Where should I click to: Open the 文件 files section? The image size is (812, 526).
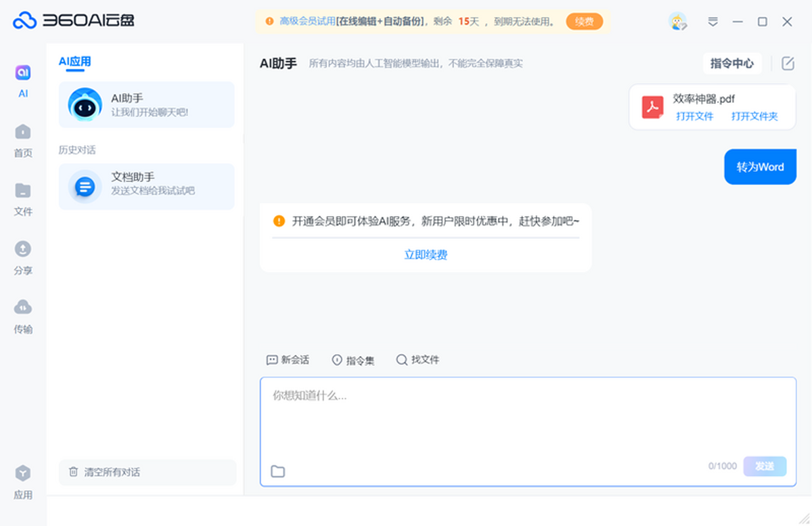tap(23, 198)
